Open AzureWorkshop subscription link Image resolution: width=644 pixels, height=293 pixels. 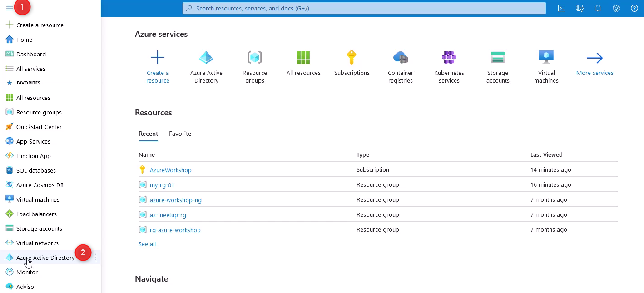tap(171, 170)
